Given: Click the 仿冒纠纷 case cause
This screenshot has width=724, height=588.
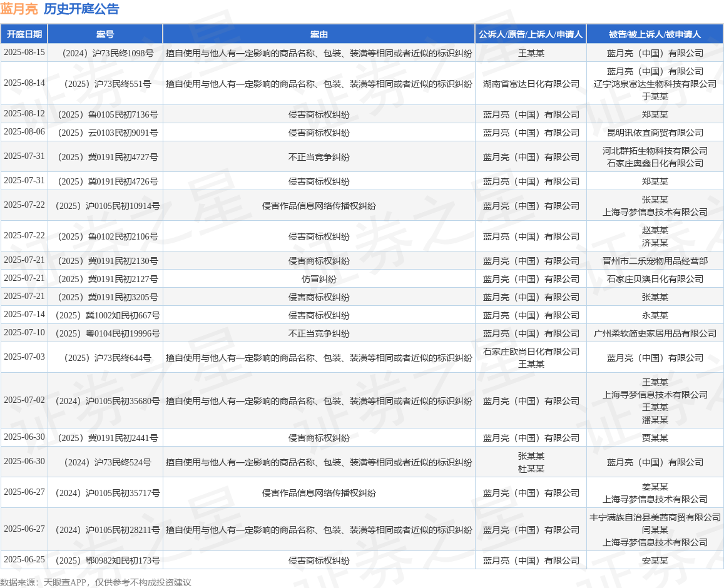Looking at the screenshot, I should pyautogui.click(x=319, y=279).
